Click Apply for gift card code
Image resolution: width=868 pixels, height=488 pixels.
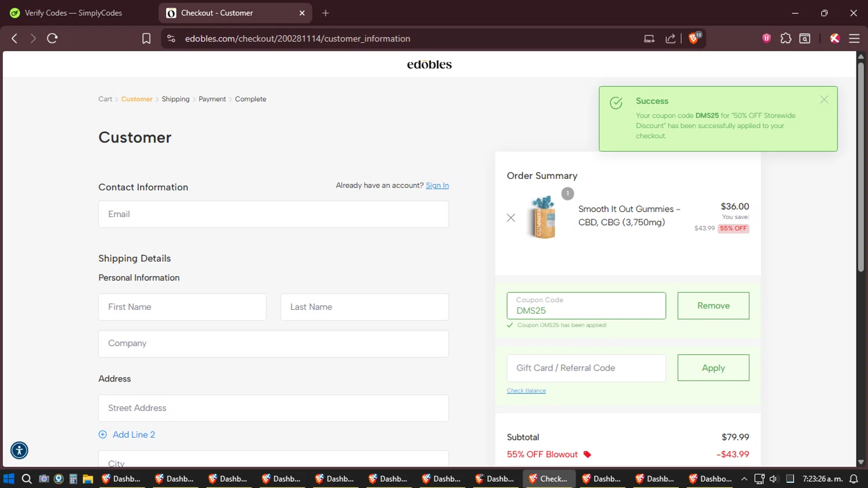click(x=713, y=368)
